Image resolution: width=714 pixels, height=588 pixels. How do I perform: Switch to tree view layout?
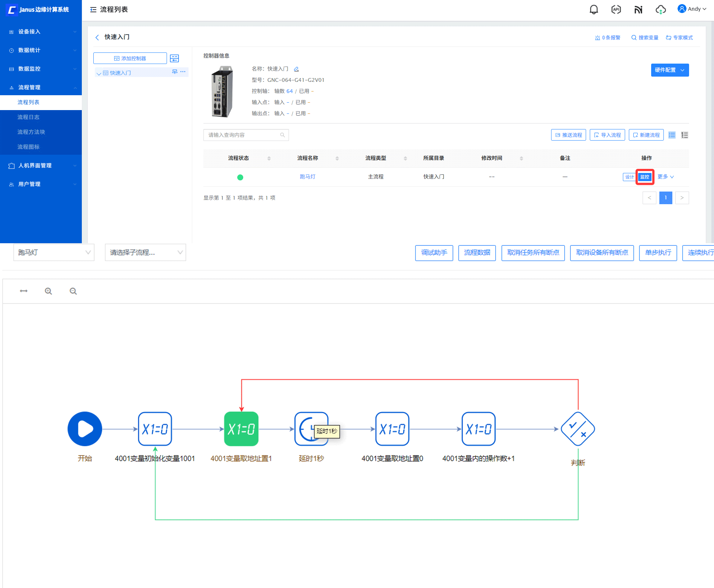(685, 135)
